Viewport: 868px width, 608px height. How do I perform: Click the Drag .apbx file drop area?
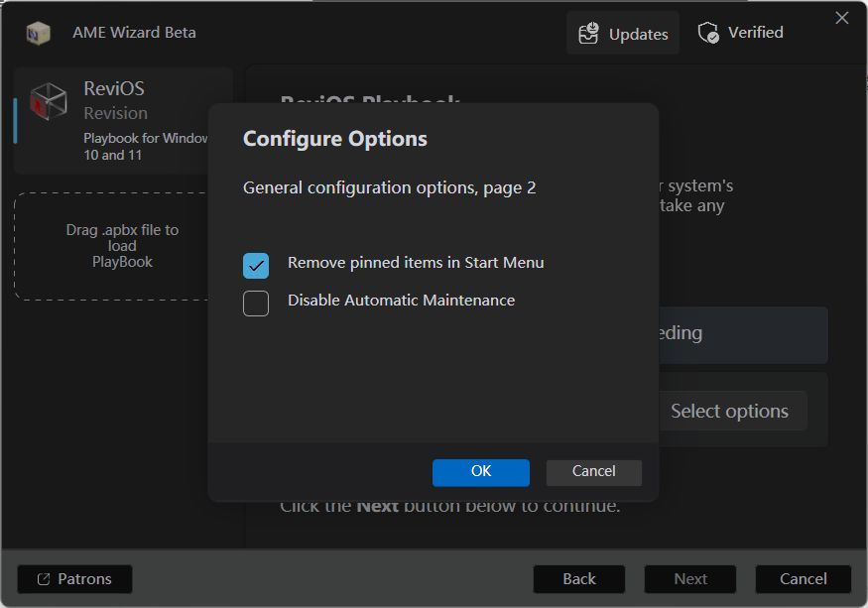[x=122, y=246]
